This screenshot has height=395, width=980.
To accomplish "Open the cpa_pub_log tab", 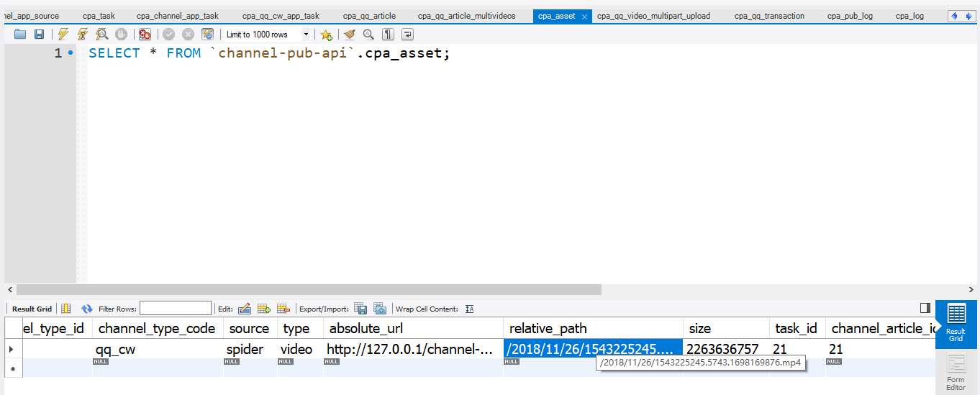I will [x=850, y=16].
